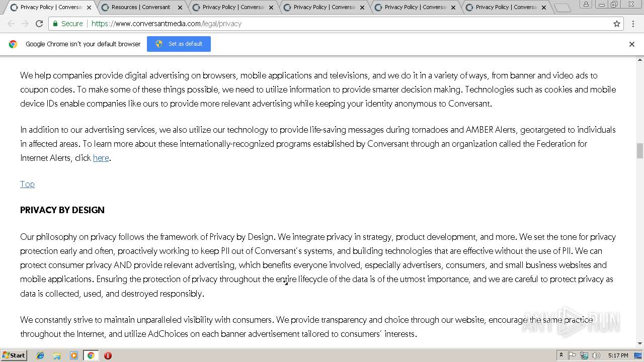Reload the current page

click(x=39, y=24)
